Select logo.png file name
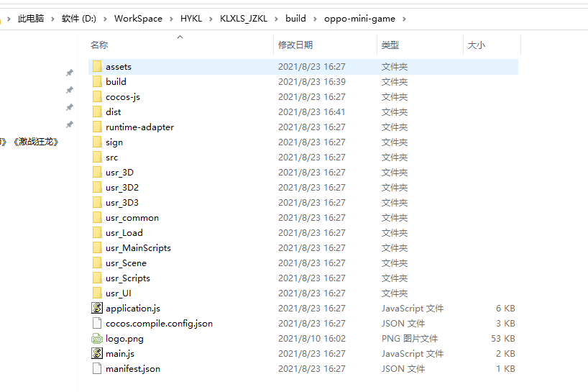588x392 pixels. [124, 339]
